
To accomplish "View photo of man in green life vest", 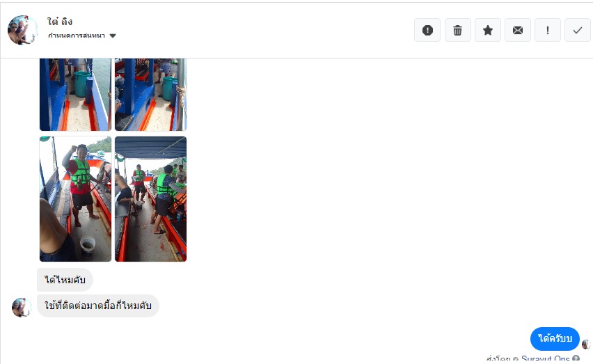I will coord(75,199).
